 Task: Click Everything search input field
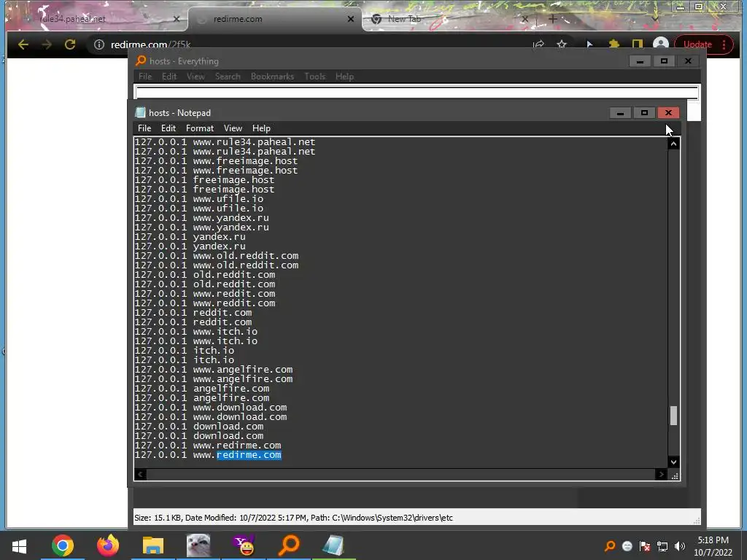point(417,92)
